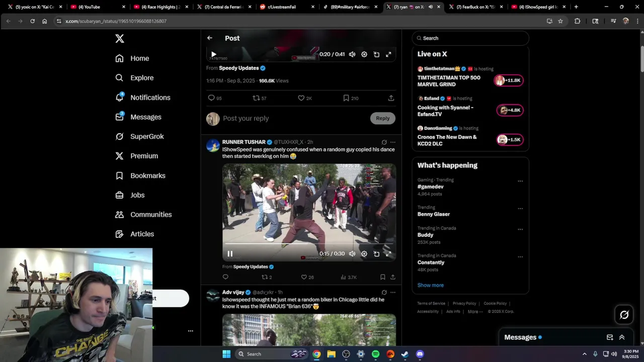This screenshot has height=362, width=644.
Task: Open more options for #gamedev trend
Action: 520,181
